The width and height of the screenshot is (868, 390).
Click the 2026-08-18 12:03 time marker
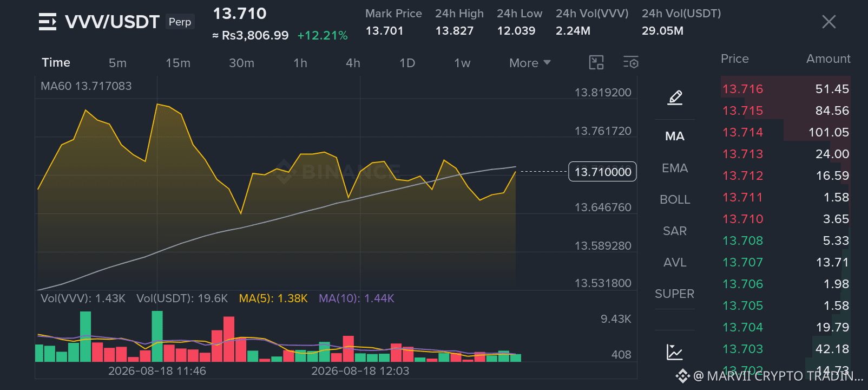(360, 371)
